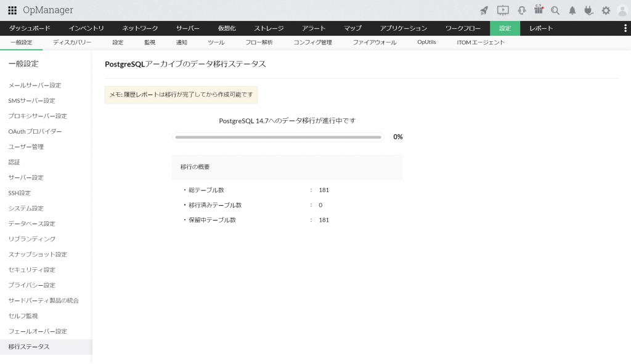Open サーバー設定 in sidebar
Screen dimensions: 631x364
click(26, 177)
